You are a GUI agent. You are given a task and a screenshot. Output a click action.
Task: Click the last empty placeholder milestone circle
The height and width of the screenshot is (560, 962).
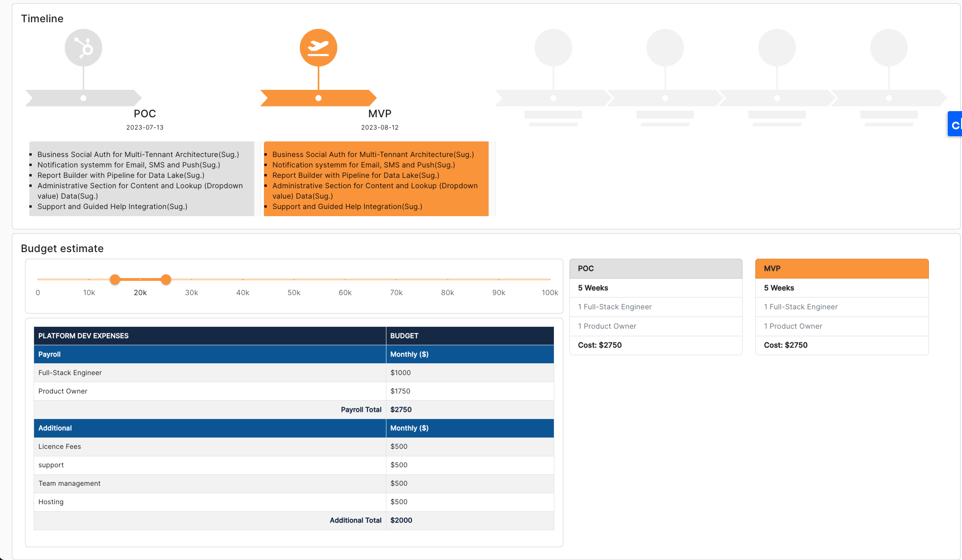pos(889,48)
